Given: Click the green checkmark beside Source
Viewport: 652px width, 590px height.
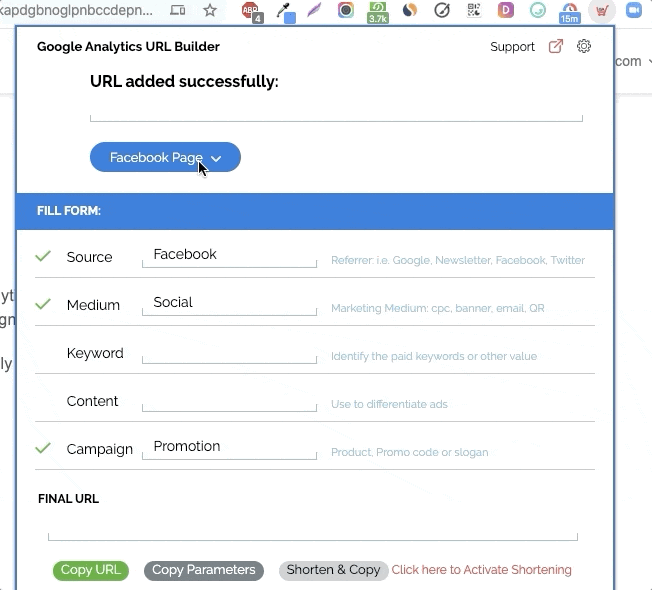Looking at the screenshot, I should 43,256.
